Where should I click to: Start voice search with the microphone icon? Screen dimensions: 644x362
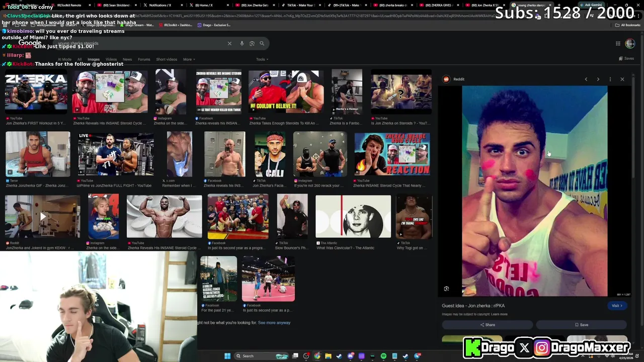click(242, 44)
